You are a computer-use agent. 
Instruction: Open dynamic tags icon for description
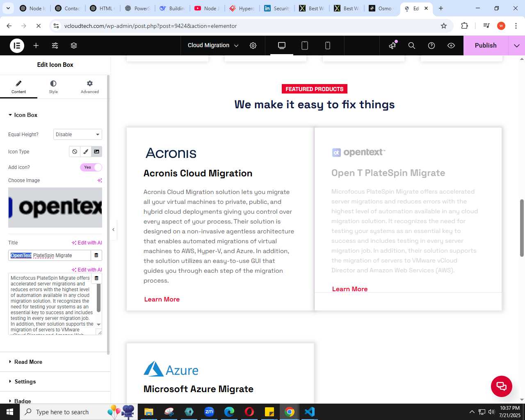[x=96, y=278]
